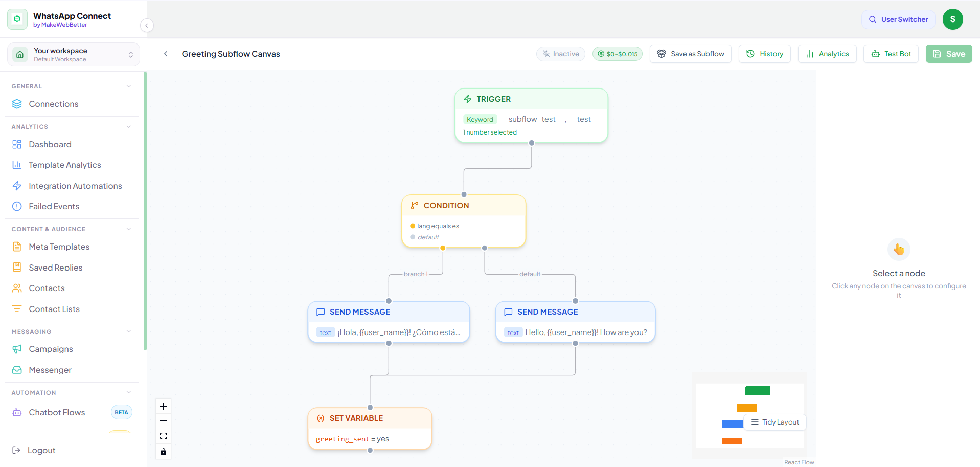Click the chat icon on Hola message node
Image resolution: width=980 pixels, height=467 pixels.
coord(321,312)
